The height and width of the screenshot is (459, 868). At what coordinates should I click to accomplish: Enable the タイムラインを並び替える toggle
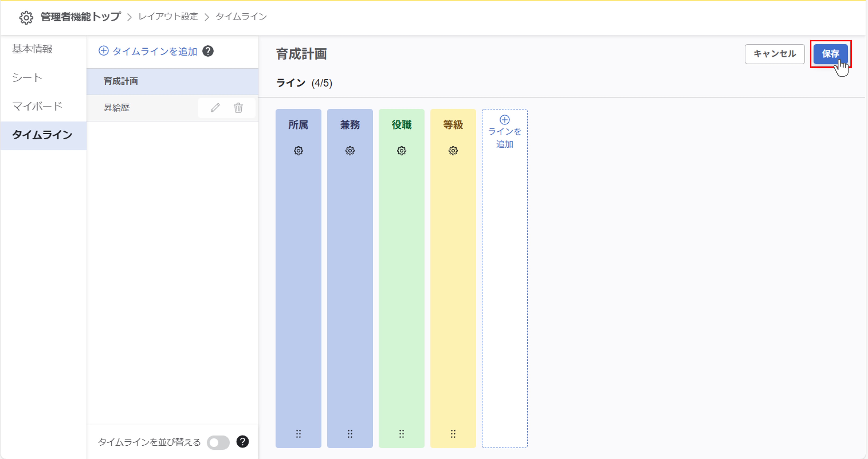click(218, 442)
